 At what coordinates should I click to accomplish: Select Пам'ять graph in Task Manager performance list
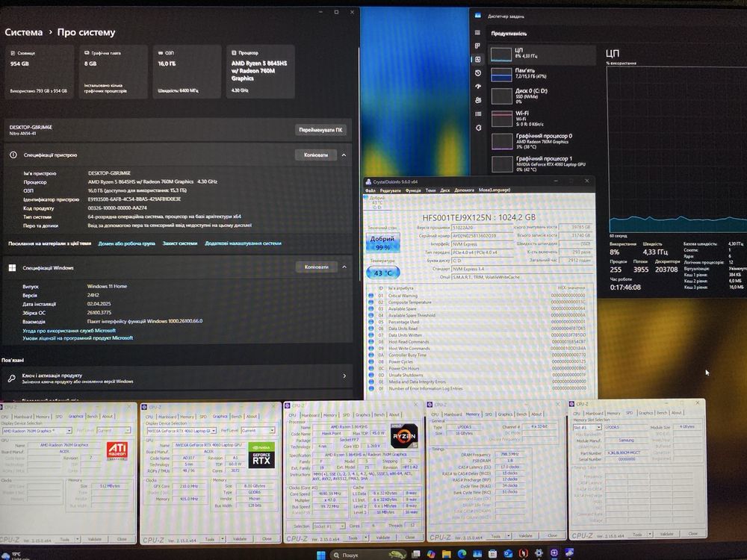pos(542,74)
